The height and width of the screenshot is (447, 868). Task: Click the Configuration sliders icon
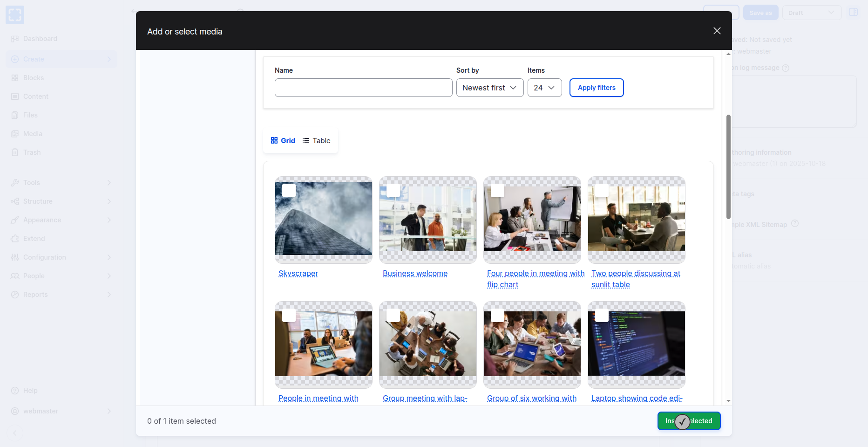tap(15, 257)
